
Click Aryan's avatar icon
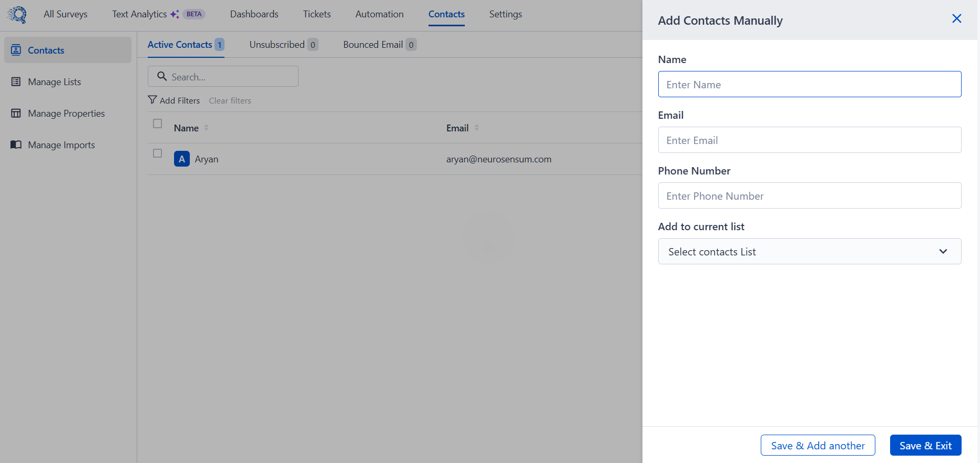tap(182, 159)
